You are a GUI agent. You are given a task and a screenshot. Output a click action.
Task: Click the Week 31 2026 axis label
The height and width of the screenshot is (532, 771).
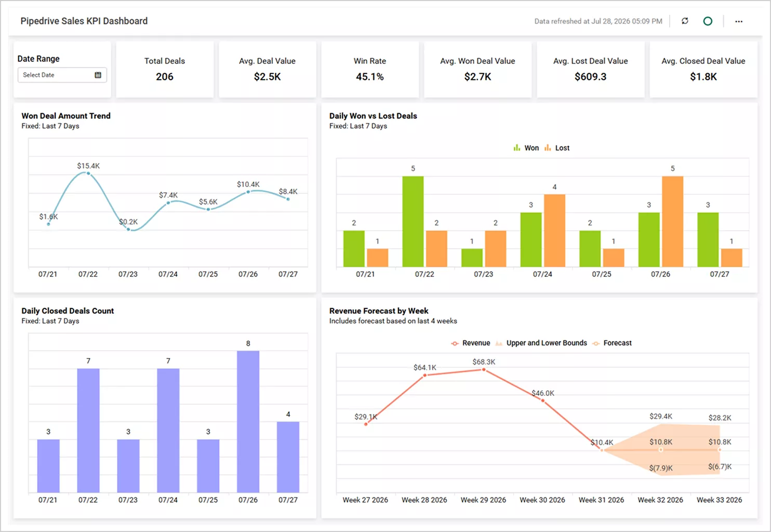pos(602,500)
